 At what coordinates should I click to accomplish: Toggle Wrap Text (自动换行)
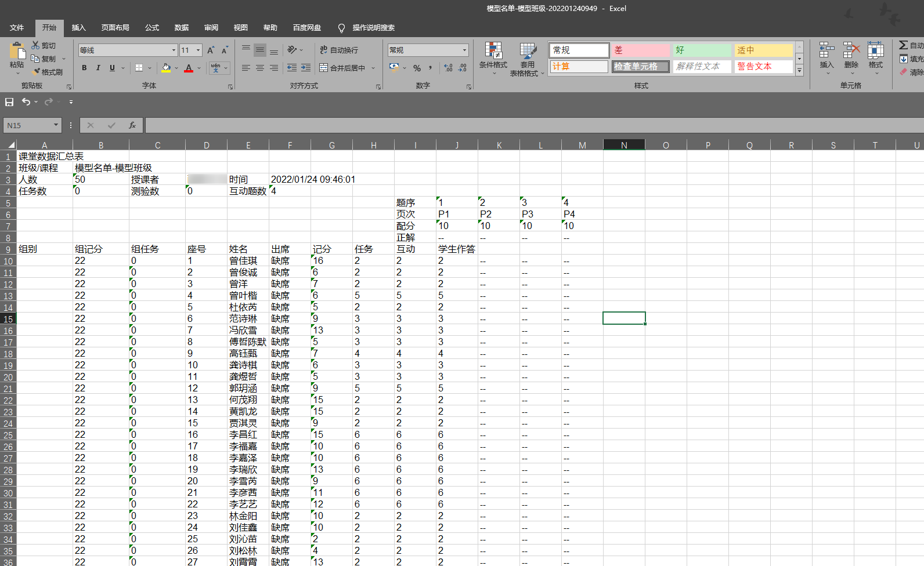(339, 50)
